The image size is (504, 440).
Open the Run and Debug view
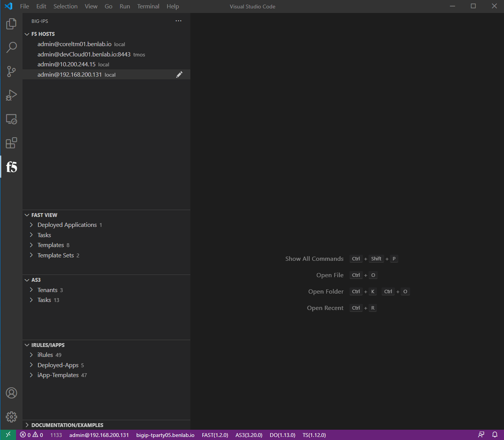coord(11,95)
